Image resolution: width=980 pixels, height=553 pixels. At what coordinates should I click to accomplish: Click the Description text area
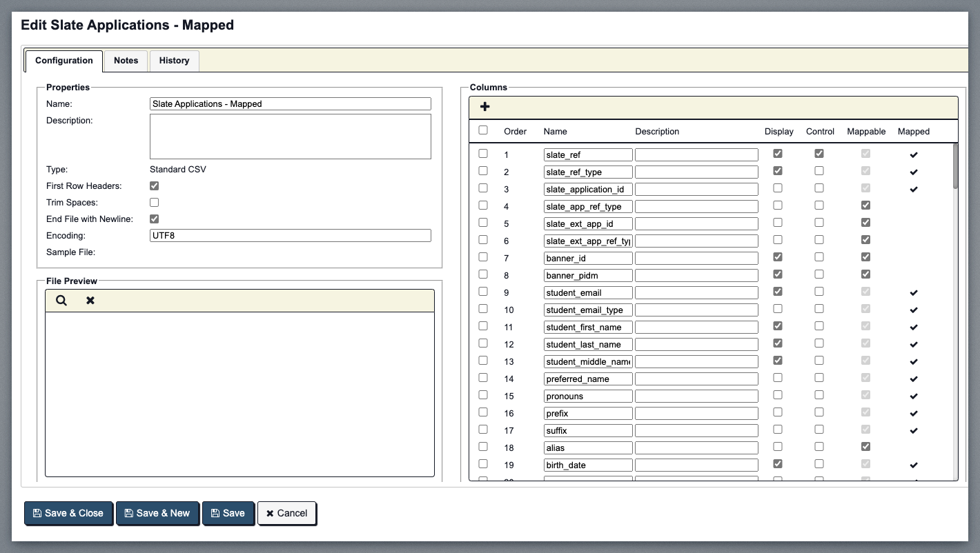point(290,137)
